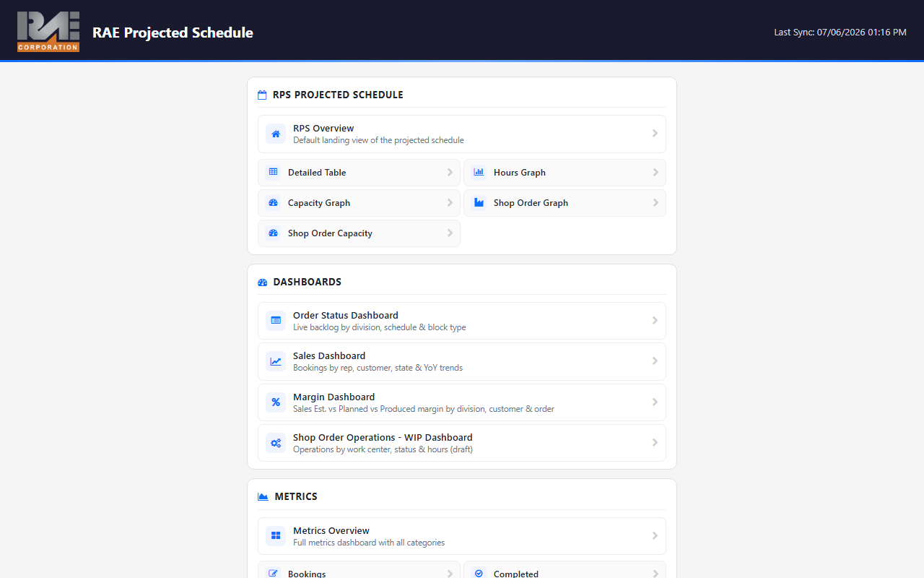
Task: Click 'Sales Est. vs Planned vs Produced margin' description
Action: click(424, 409)
